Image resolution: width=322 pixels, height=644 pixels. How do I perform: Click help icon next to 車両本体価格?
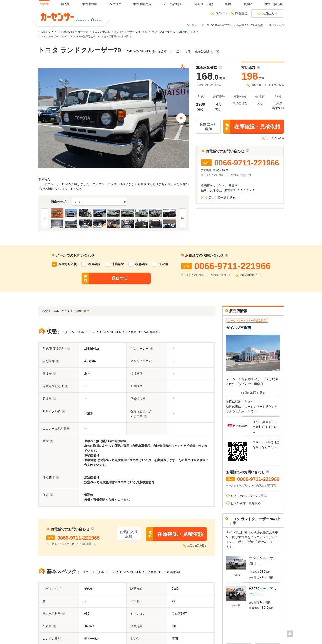[x=220, y=67]
